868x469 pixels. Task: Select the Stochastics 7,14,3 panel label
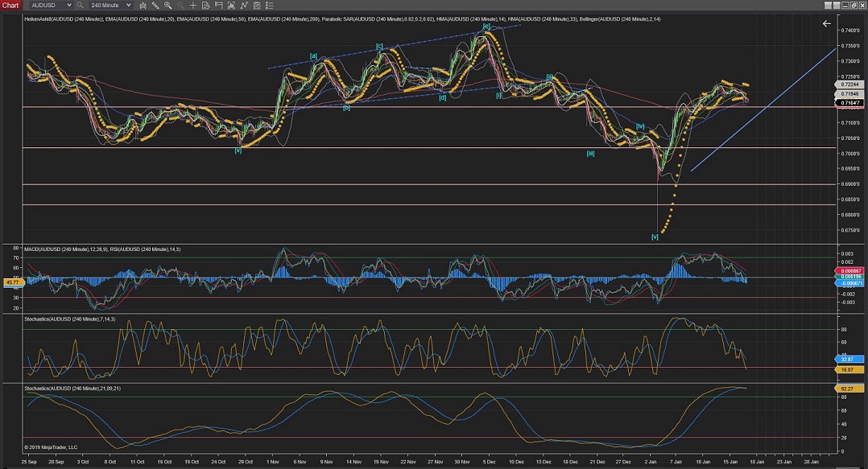pos(70,319)
